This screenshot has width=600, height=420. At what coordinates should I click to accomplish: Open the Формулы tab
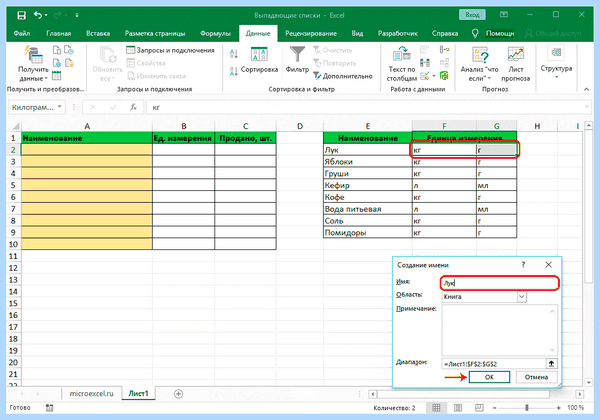coord(215,34)
